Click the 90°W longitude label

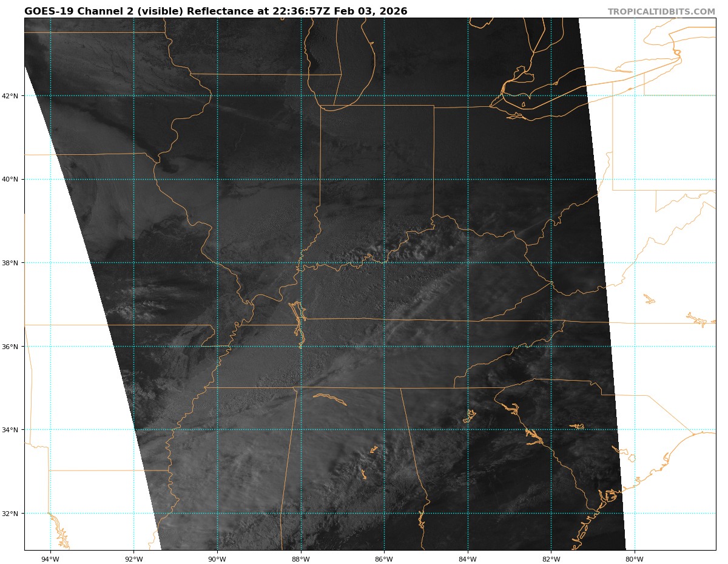(x=217, y=559)
